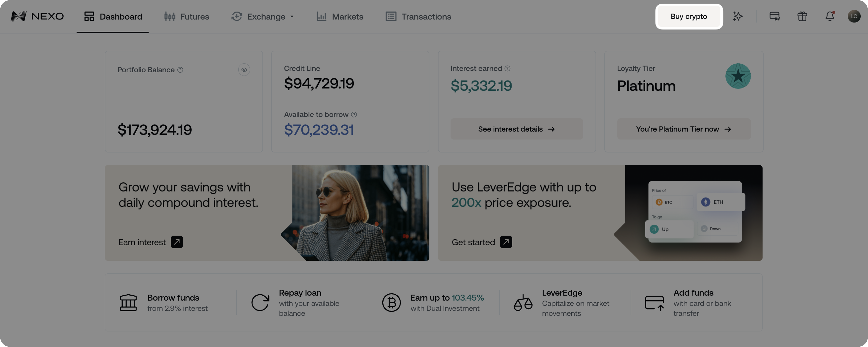Click the Bitcoin Dual Investment icon

(x=391, y=302)
